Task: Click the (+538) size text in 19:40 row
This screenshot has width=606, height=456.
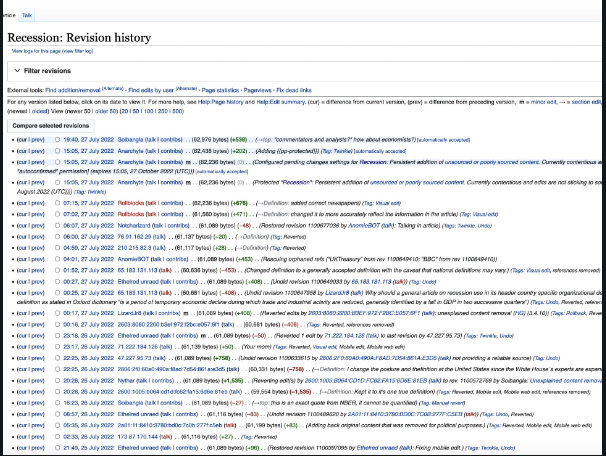Action: point(238,140)
